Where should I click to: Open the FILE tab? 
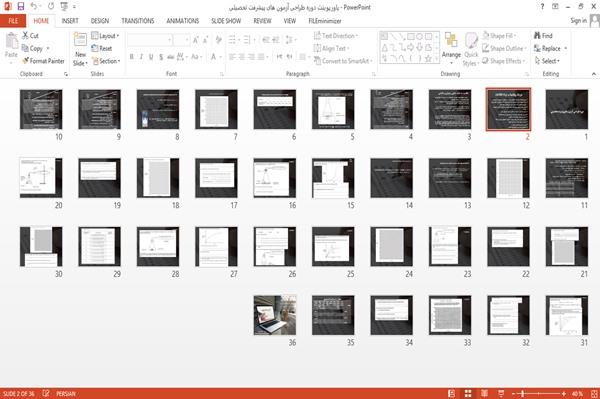point(13,21)
